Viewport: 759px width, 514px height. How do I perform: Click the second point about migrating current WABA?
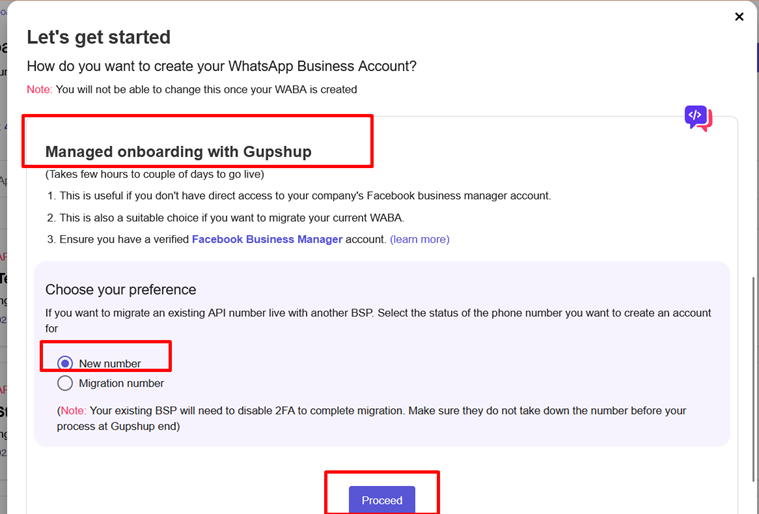226,218
